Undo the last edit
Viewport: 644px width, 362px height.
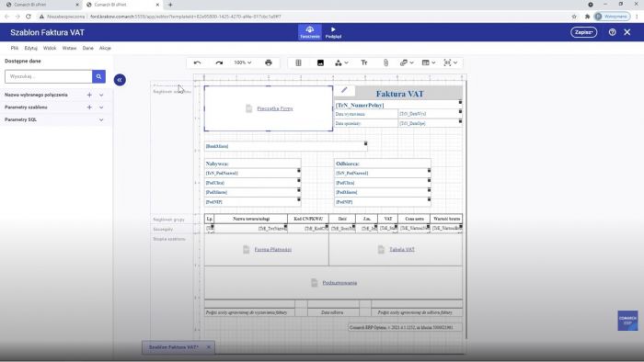[198, 62]
